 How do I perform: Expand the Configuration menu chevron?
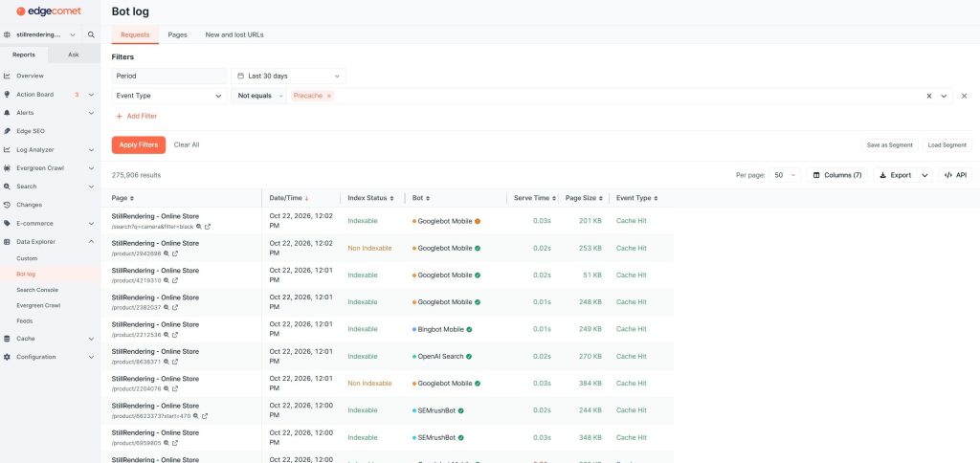pyautogui.click(x=91, y=357)
